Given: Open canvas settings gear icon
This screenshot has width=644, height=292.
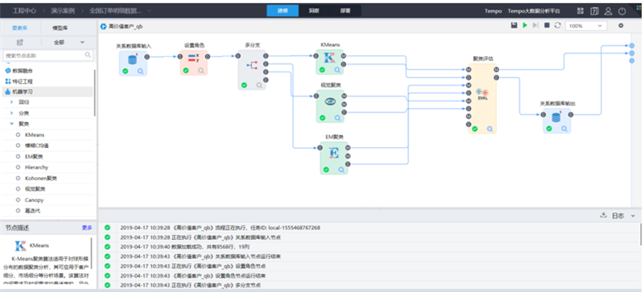Looking at the screenshot, I should [x=621, y=26].
